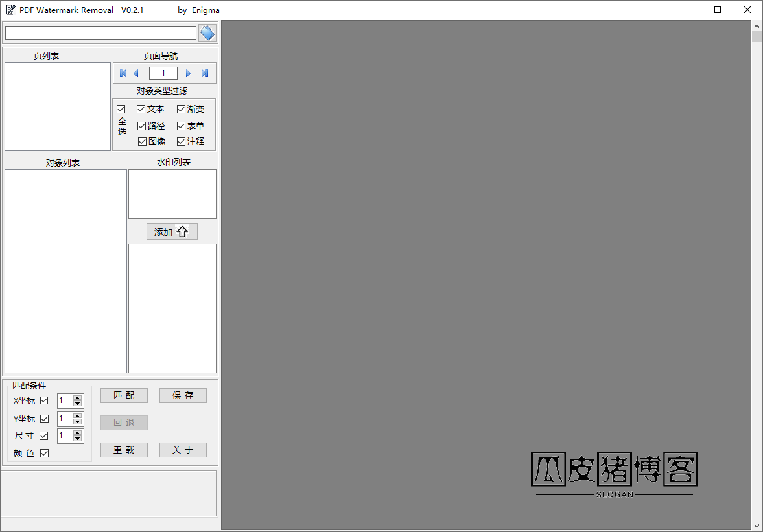The width and height of the screenshot is (763, 532).
Task: Jump to the last page
Action: pos(205,73)
